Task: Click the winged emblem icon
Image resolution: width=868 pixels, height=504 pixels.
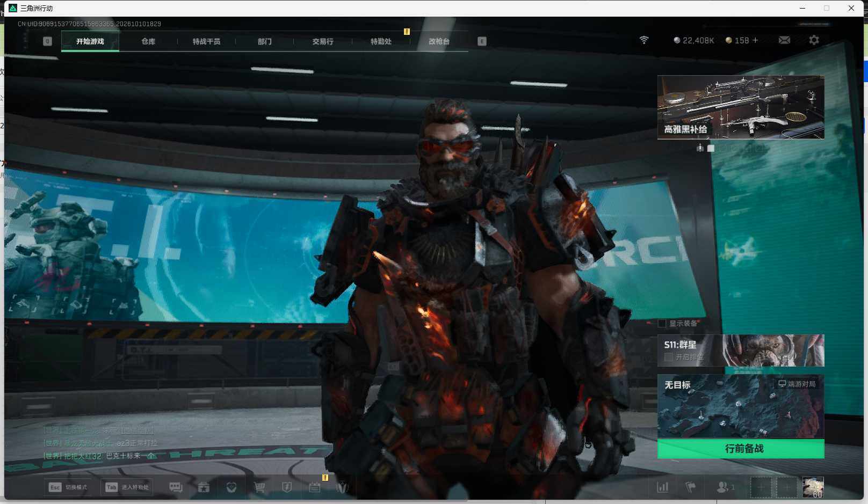Action: pyautogui.click(x=342, y=487)
